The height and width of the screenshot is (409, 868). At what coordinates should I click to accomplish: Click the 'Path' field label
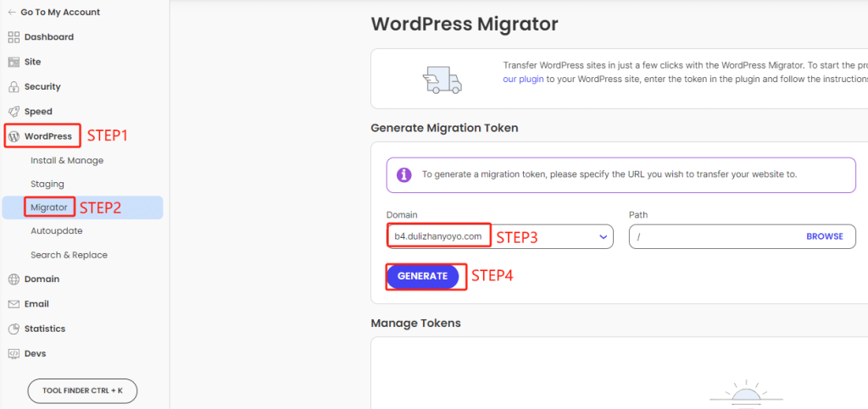pos(638,214)
